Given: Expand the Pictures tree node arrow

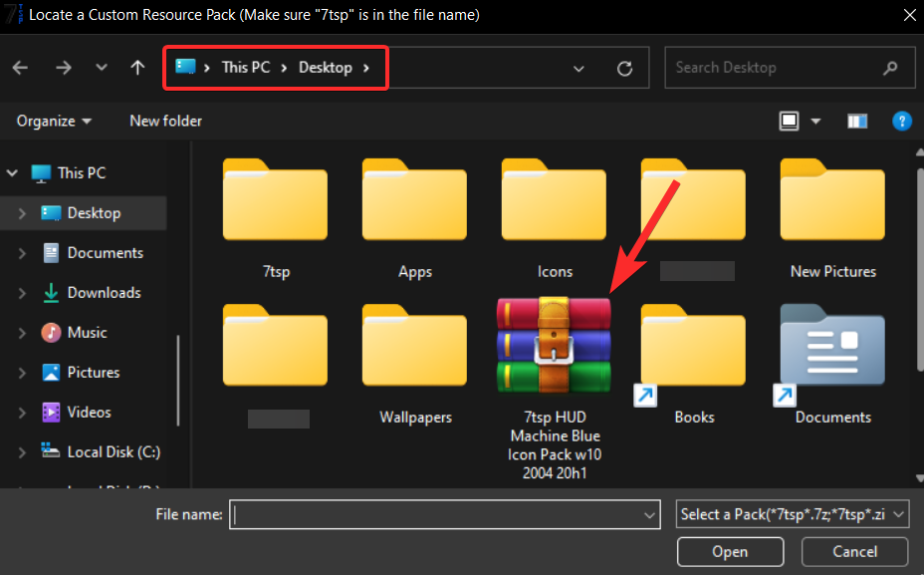Looking at the screenshot, I should point(22,373).
